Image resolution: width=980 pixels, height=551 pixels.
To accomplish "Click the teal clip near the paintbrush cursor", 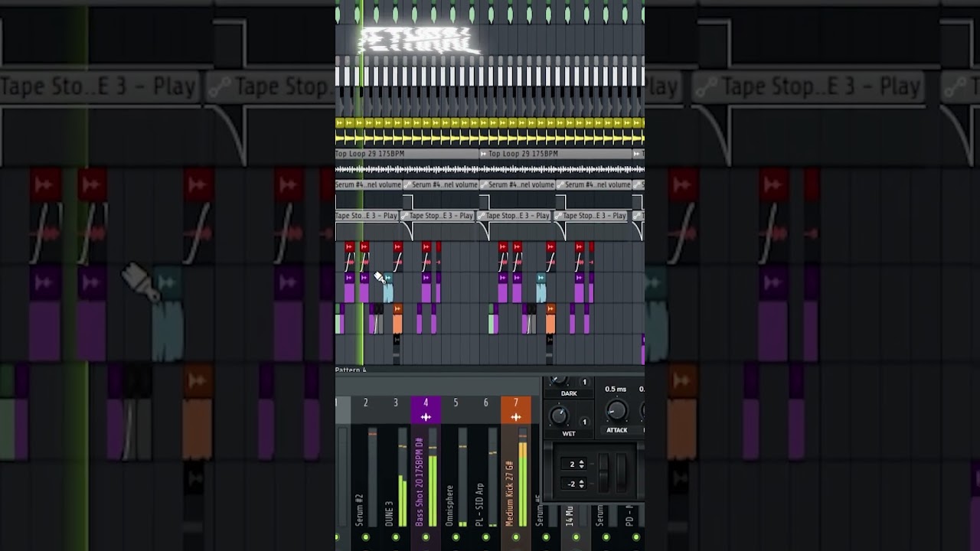I will pyautogui.click(x=388, y=288).
